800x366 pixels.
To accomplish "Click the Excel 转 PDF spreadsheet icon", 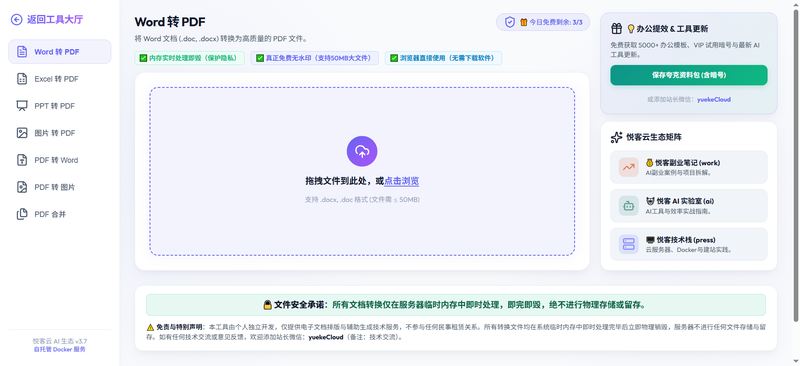I will [22, 79].
